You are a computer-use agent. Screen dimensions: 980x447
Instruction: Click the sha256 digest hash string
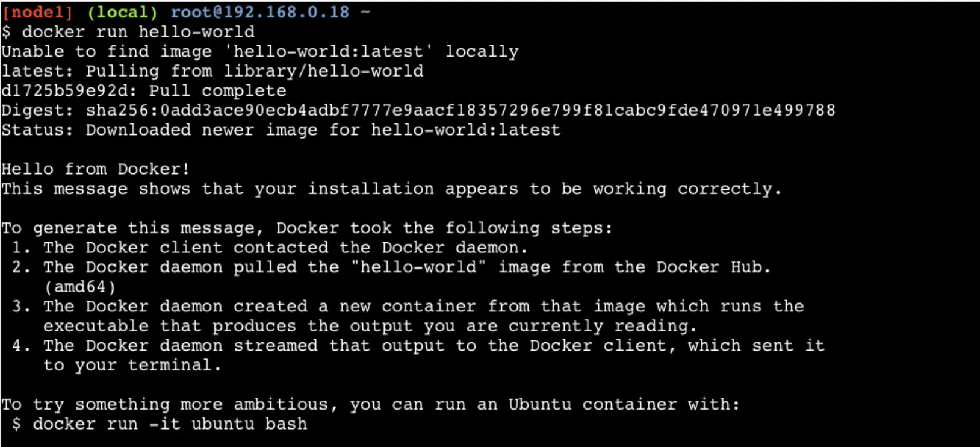point(461,110)
